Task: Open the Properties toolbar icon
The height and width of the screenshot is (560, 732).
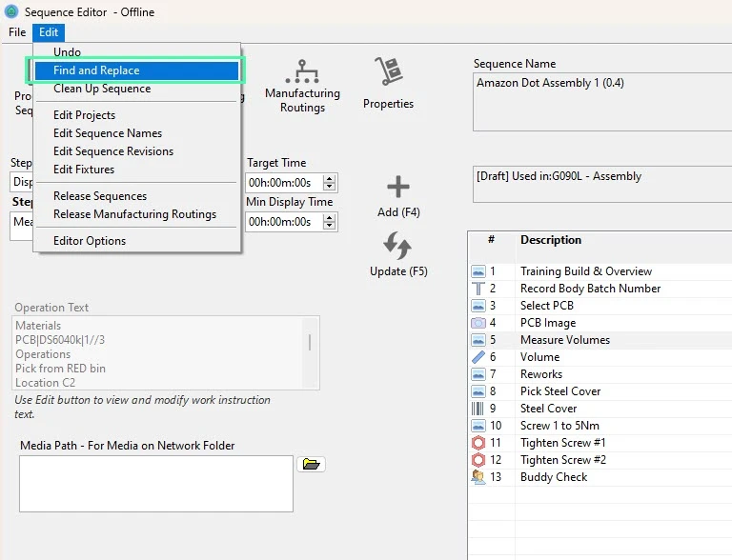Action: pyautogui.click(x=388, y=71)
